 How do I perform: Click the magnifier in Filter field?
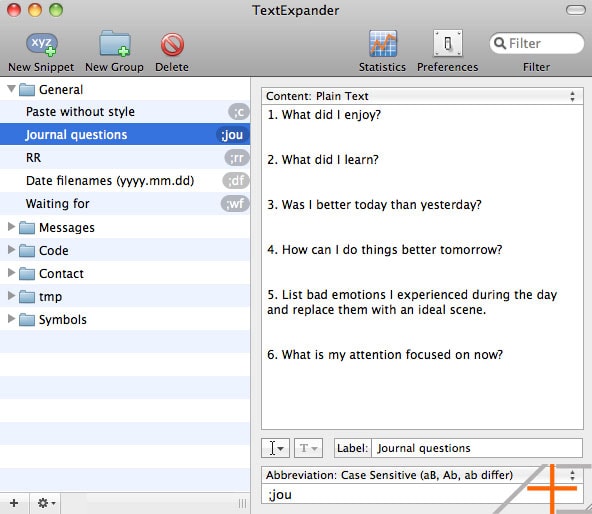pyautogui.click(x=500, y=43)
